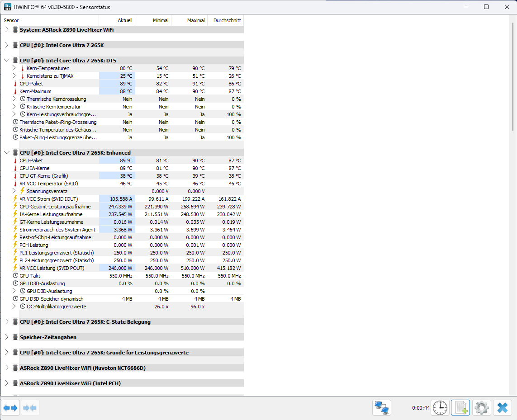The height and width of the screenshot is (420, 517).
Task: Expand System: ASRock Z890 LiveMixer WiFi group
Action: click(7, 30)
